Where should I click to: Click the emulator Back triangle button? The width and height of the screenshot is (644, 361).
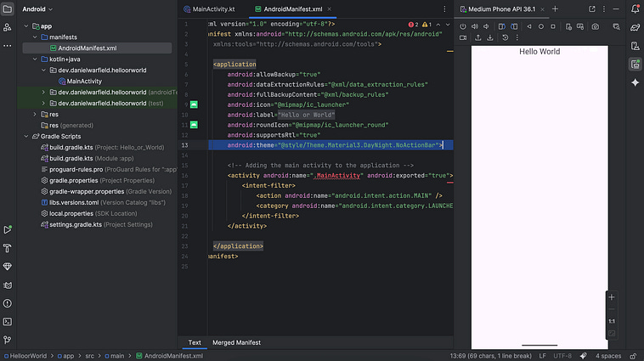pos(529,26)
